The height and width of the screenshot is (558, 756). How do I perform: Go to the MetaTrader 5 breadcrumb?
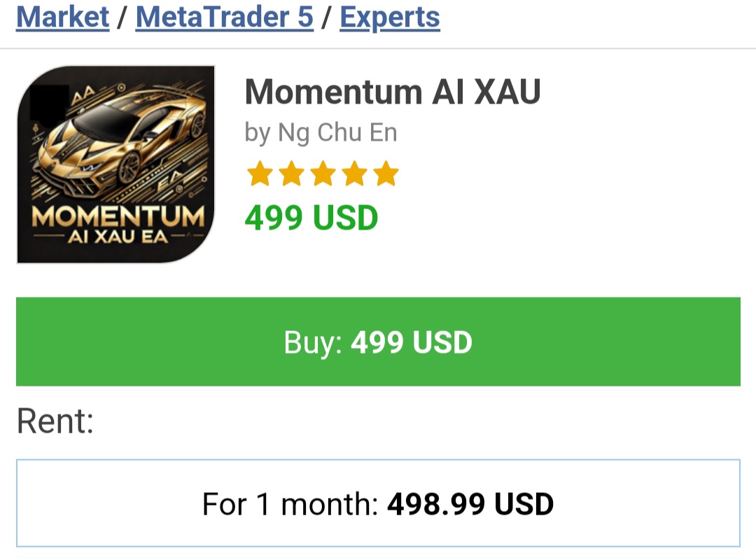coord(224,17)
